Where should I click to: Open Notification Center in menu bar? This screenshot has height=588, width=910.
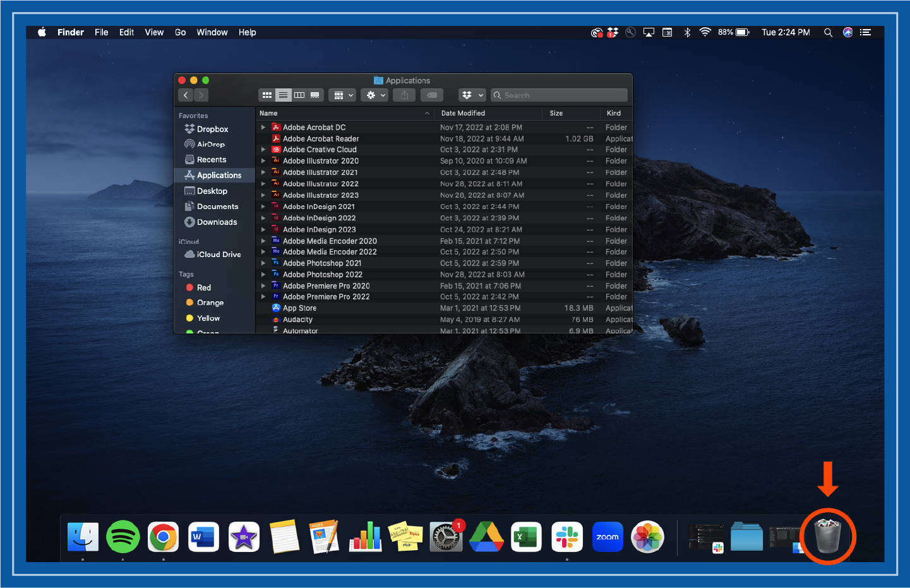(x=865, y=32)
